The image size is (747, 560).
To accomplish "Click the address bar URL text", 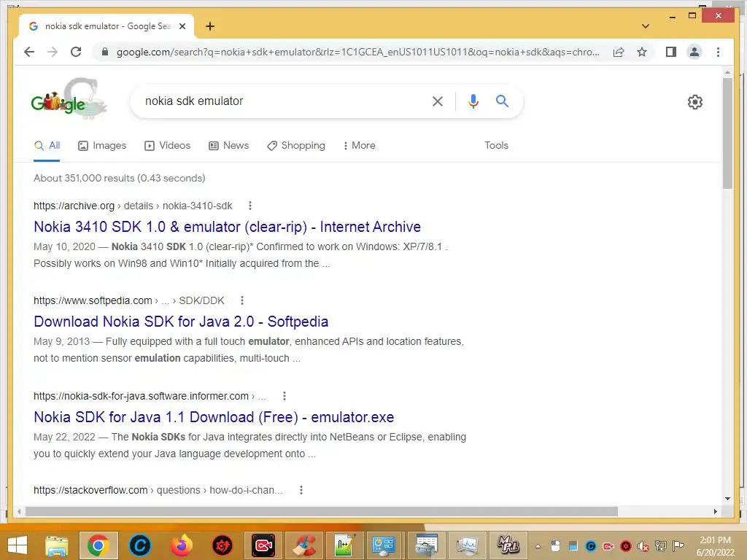I will (x=357, y=52).
